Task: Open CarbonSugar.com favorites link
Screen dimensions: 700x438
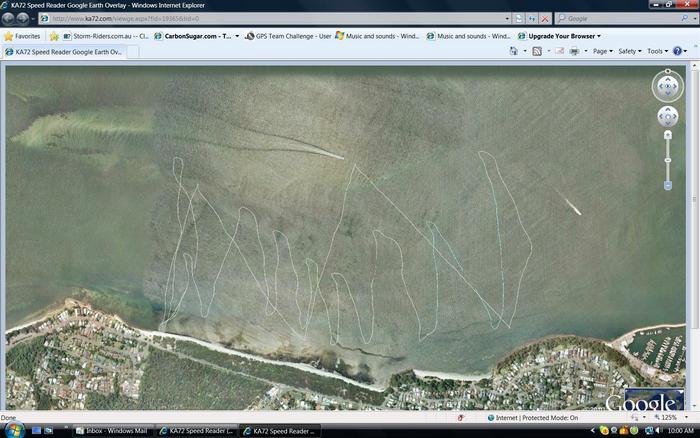Action: coord(196,36)
